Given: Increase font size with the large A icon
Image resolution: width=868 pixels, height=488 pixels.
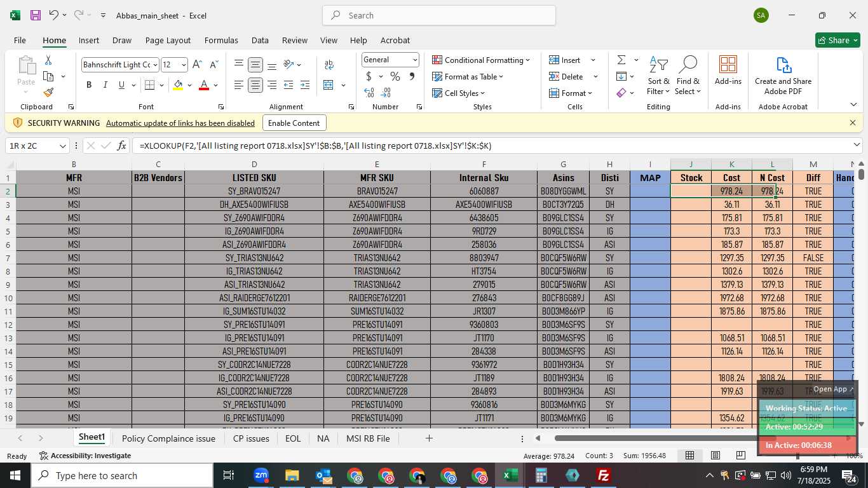Looking at the screenshot, I should pyautogui.click(x=197, y=65).
